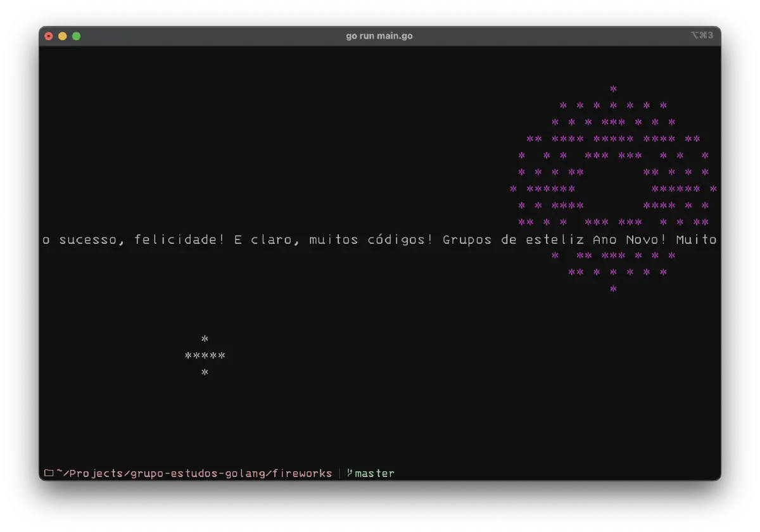Click the green full-screen window button
The width and height of the screenshot is (760, 532).
click(x=77, y=36)
